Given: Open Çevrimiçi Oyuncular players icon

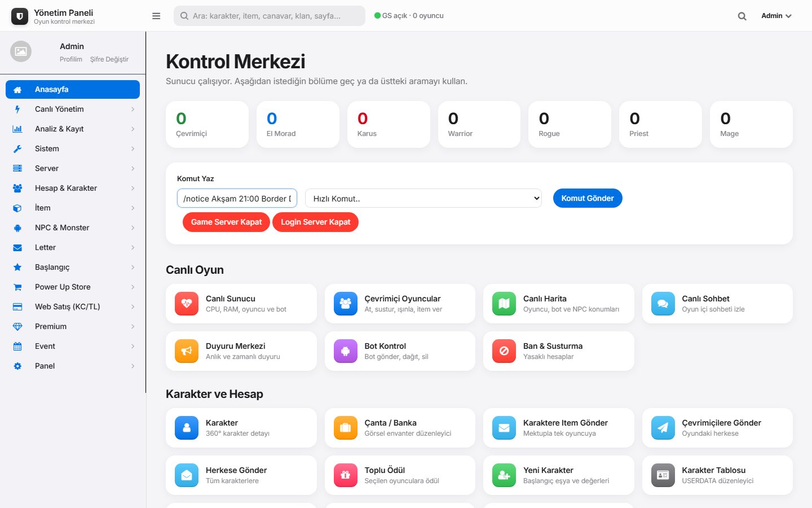Looking at the screenshot, I should tap(345, 303).
